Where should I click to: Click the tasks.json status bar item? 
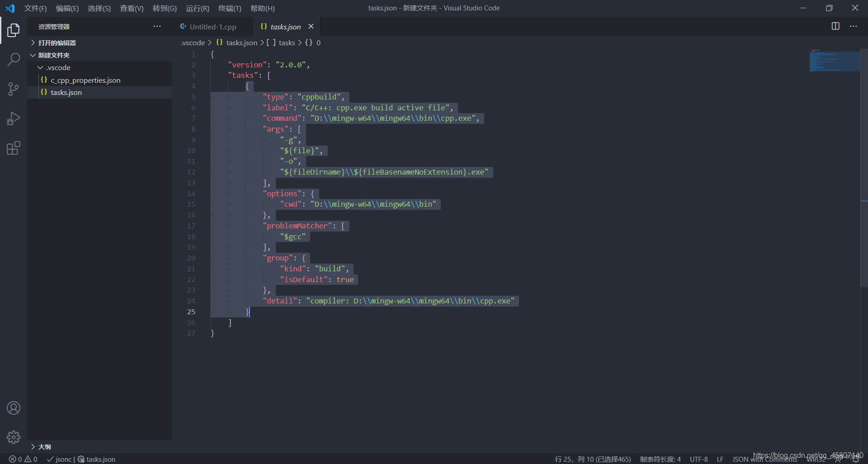[x=96, y=459]
